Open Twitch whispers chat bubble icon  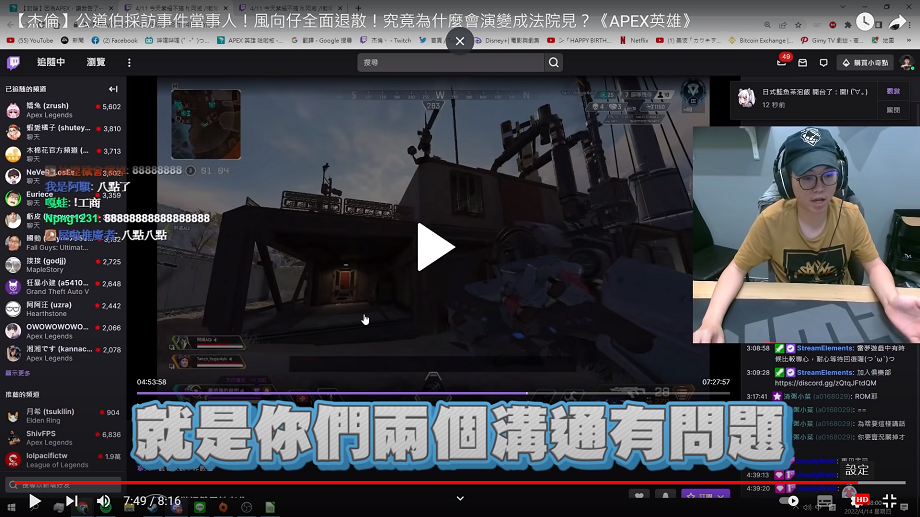824,62
